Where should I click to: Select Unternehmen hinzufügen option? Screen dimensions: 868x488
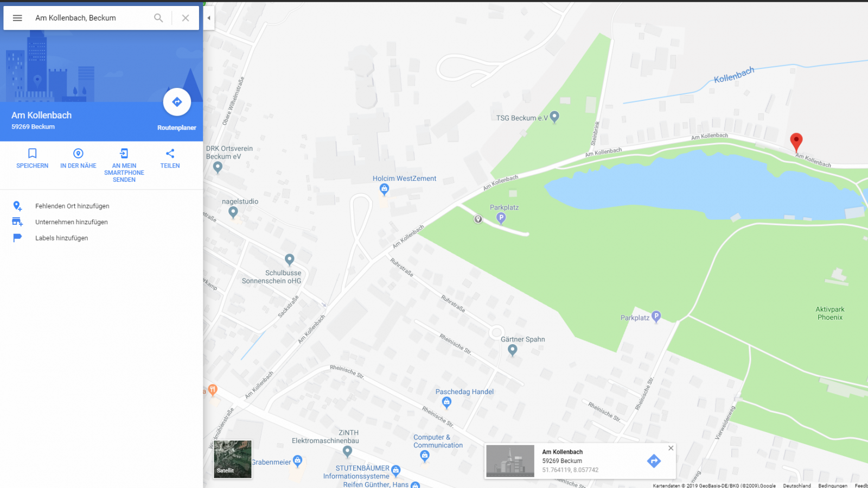pyautogui.click(x=71, y=222)
